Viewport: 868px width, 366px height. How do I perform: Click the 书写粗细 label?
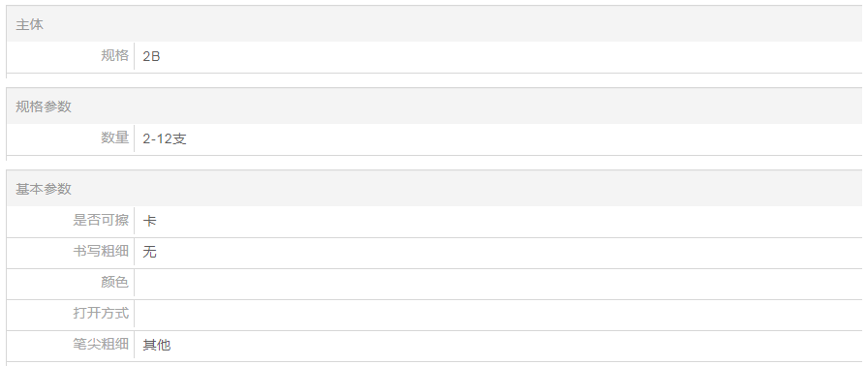pos(101,251)
